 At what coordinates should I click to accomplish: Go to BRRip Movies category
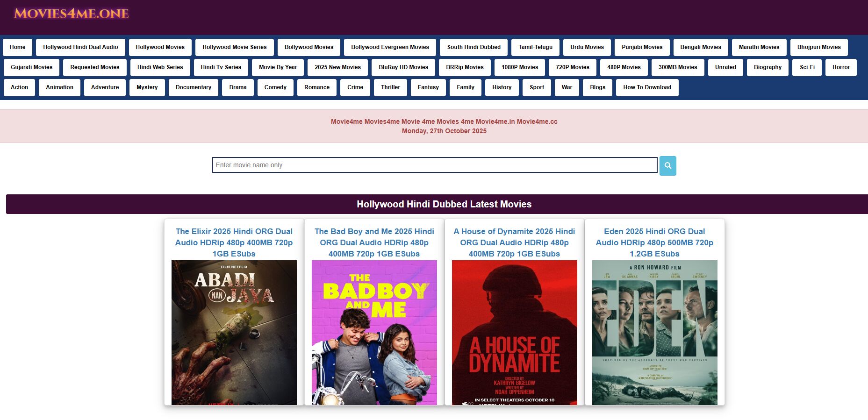pos(465,67)
